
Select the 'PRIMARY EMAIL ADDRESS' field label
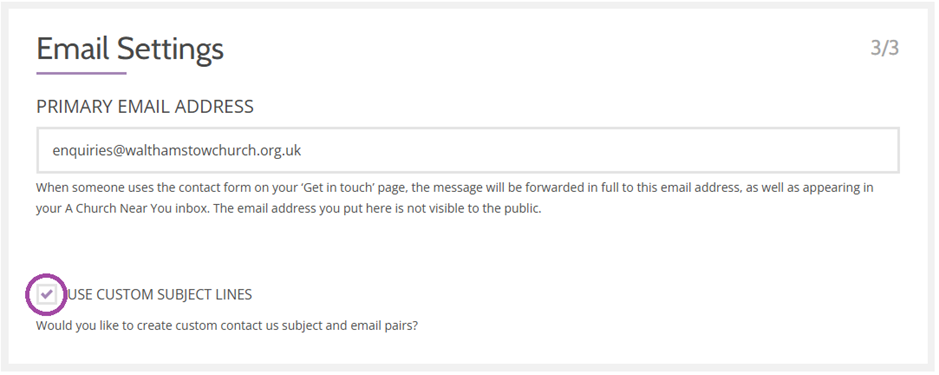tap(145, 107)
